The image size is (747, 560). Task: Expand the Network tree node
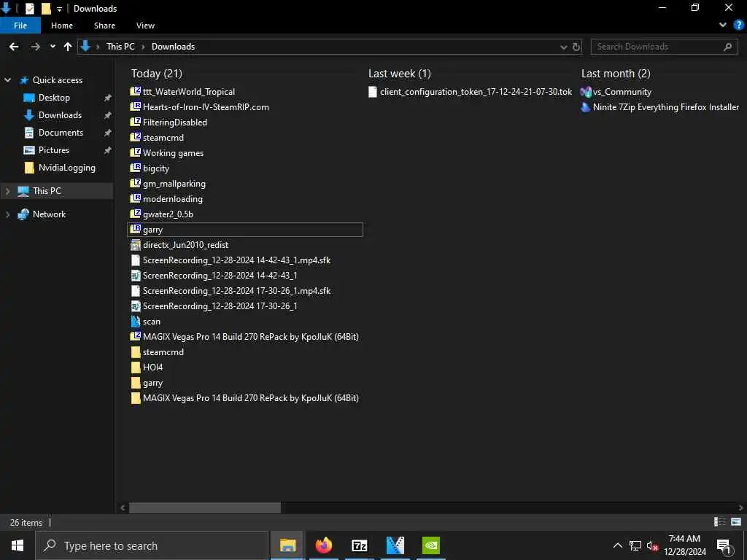point(7,214)
